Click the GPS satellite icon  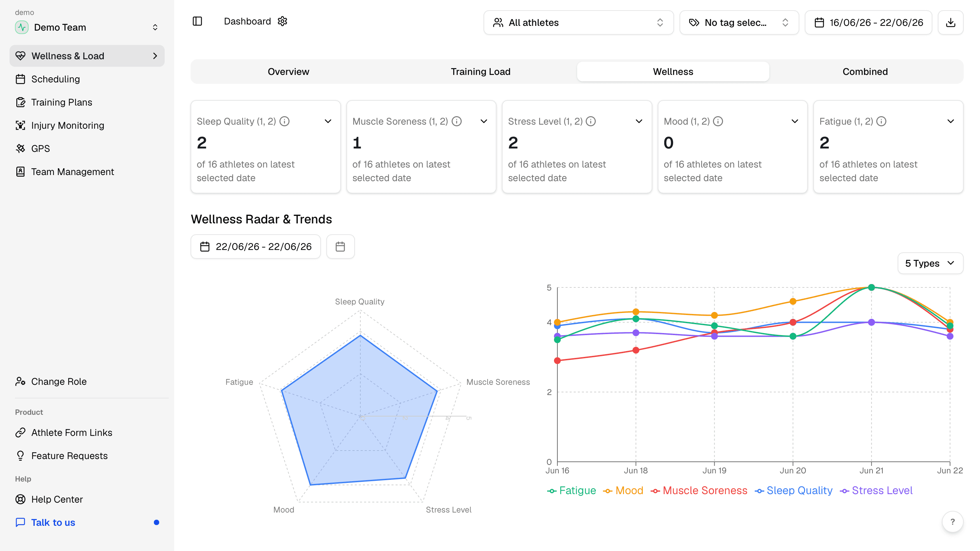click(x=20, y=148)
